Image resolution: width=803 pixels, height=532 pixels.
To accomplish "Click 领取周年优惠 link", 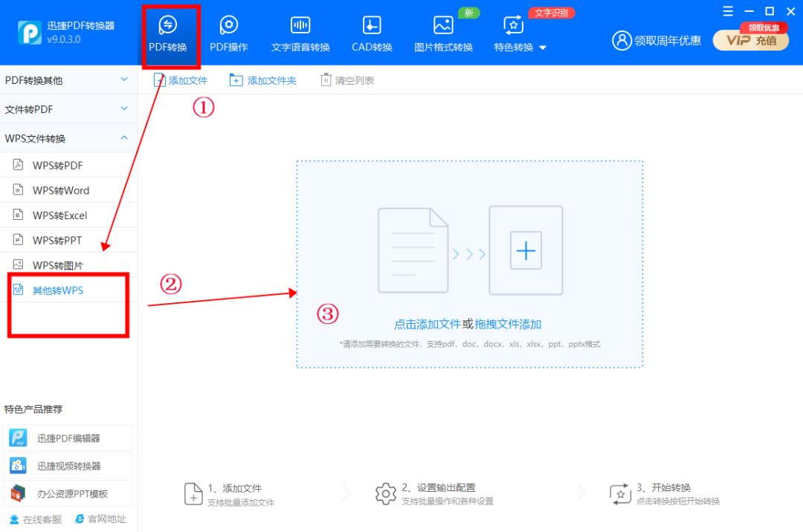I will pos(667,41).
